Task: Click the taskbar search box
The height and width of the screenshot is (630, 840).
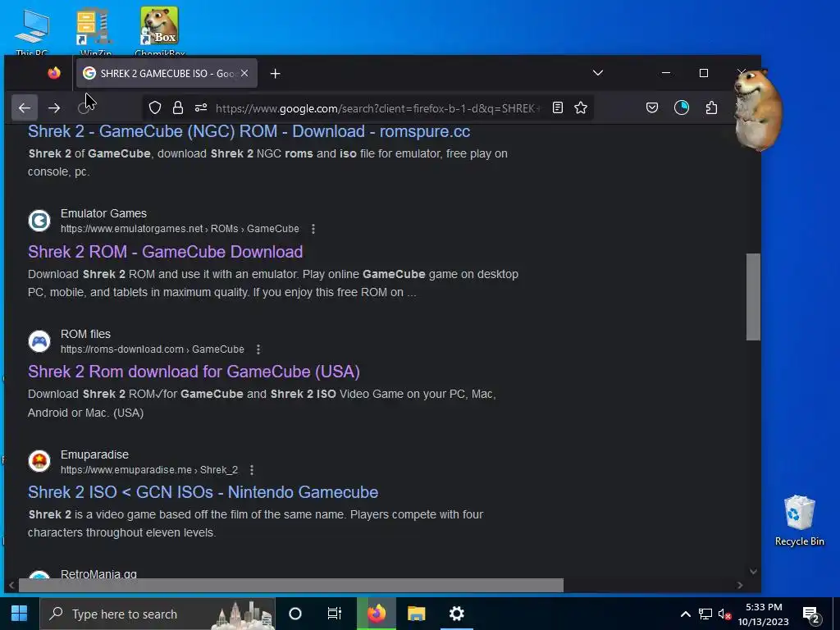Action: pos(157,614)
